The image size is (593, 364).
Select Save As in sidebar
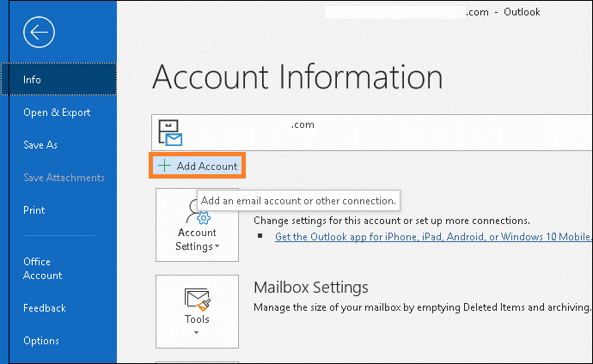tap(40, 145)
